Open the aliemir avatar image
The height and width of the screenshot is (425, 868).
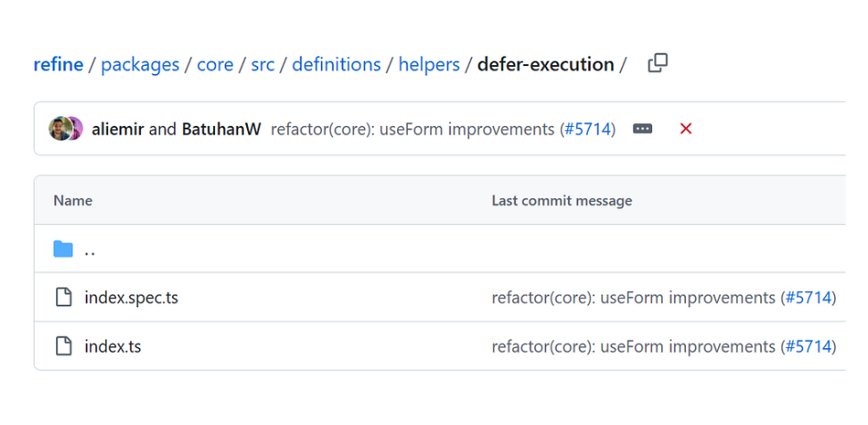[59, 129]
